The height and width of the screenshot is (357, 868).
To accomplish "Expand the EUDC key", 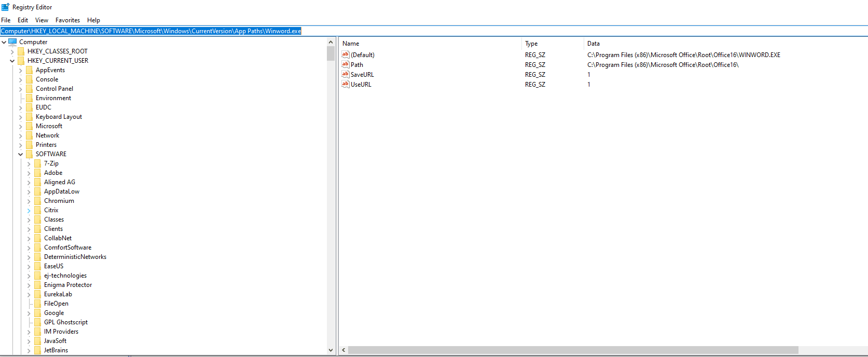I will coord(21,107).
